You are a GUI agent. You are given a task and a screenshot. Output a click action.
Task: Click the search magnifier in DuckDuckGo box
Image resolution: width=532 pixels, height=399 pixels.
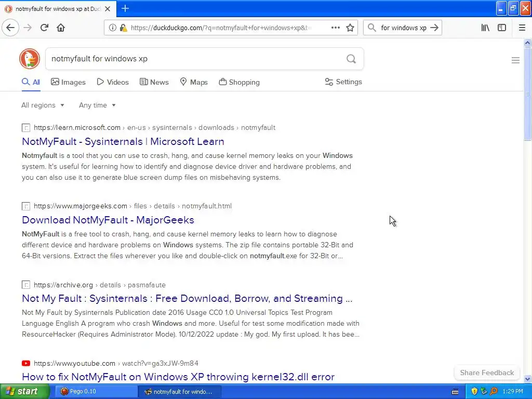coord(351,59)
